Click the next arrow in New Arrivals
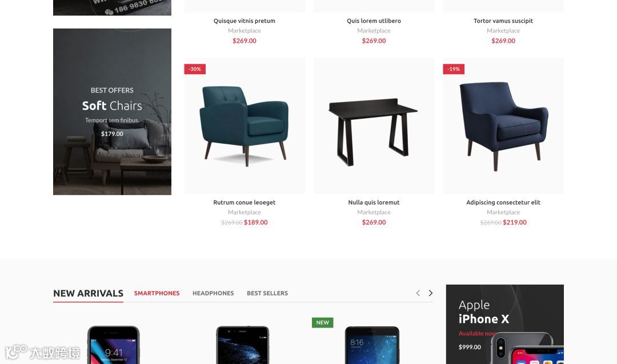 tap(431, 293)
